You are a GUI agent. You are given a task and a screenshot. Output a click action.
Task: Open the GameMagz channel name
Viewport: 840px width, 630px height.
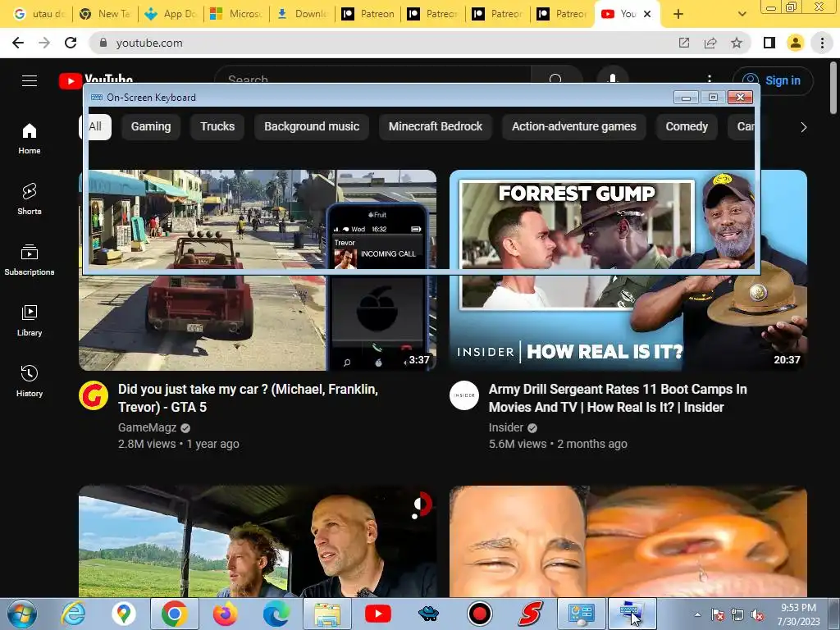[148, 427]
